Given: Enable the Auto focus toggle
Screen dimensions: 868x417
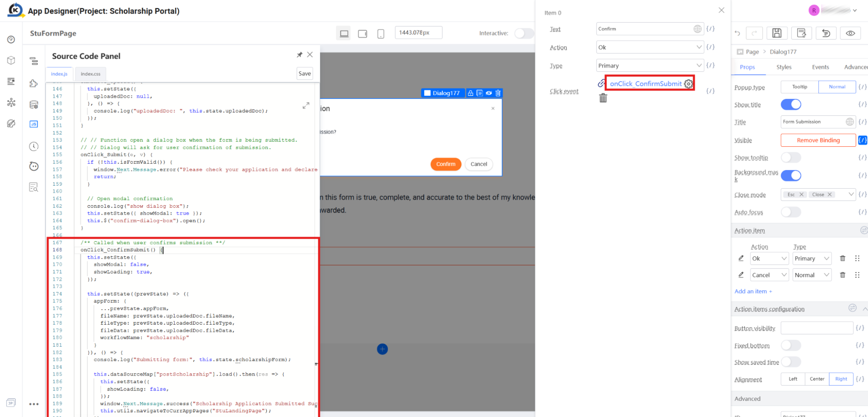Looking at the screenshot, I should 791,212.
